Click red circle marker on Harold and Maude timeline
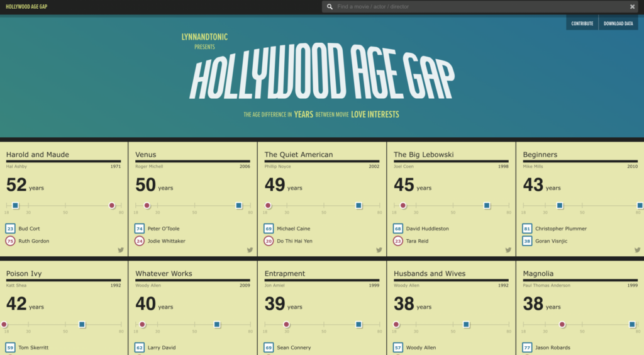The width and height of the screenshot is (644, 355). point(112,205)
